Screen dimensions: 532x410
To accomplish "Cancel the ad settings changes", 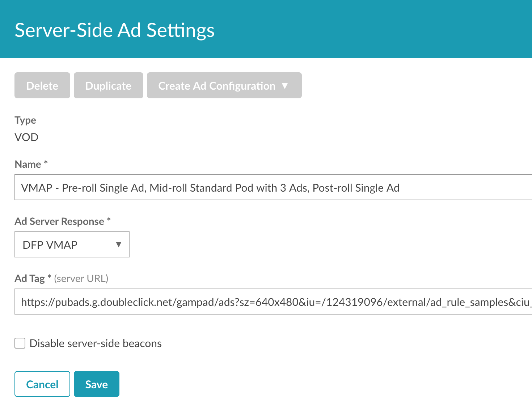I will coord(42,384).
